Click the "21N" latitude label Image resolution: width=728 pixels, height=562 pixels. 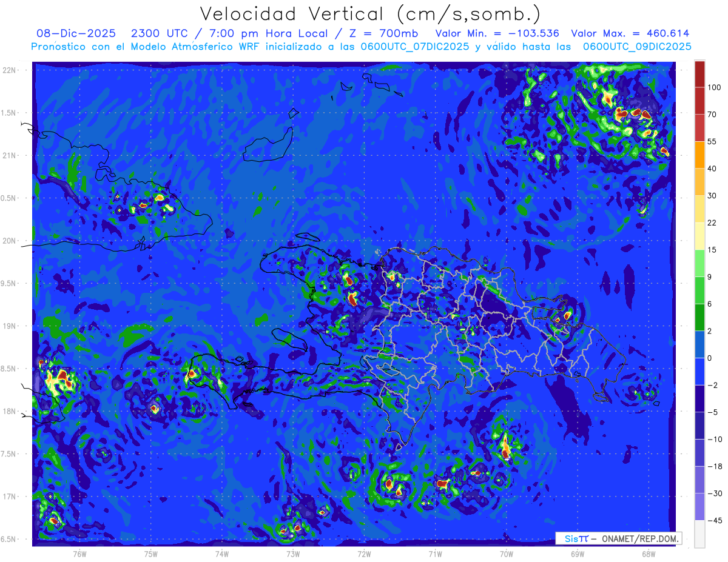click(9, 155)
